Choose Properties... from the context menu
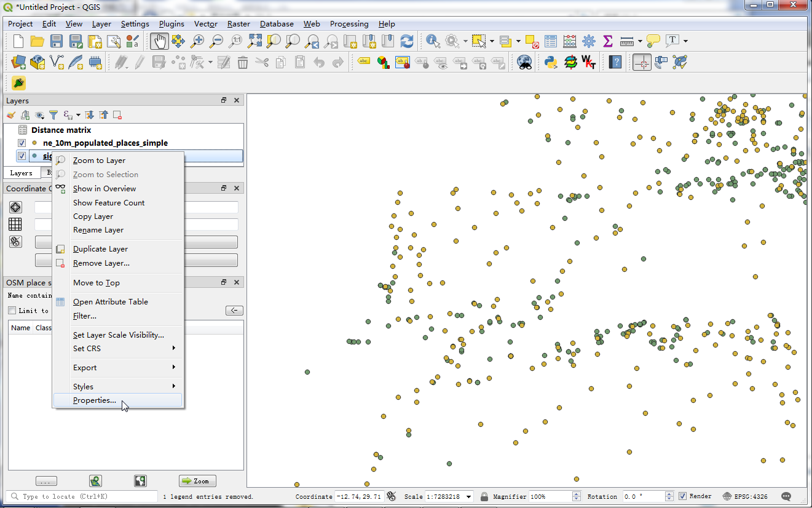Screen dimensions: 812x508 [118, 400]
